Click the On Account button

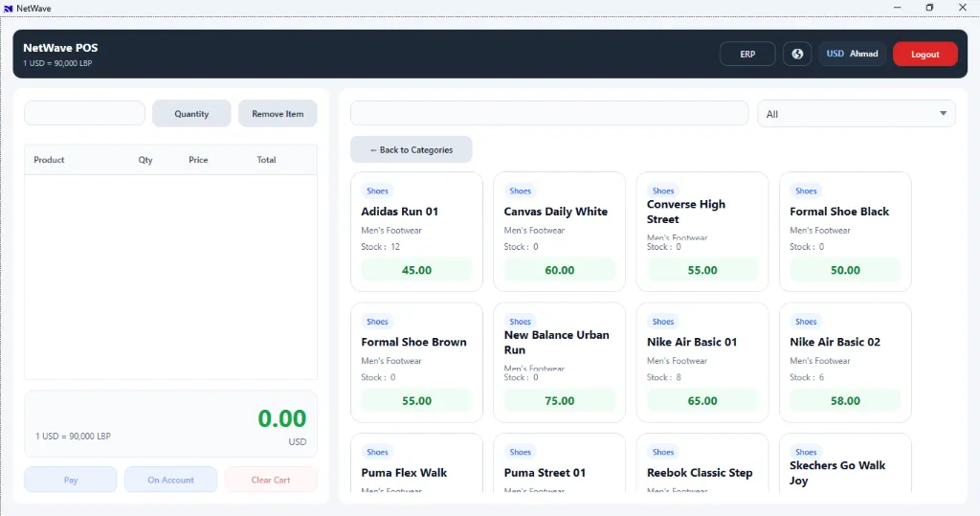pos(170,480)
